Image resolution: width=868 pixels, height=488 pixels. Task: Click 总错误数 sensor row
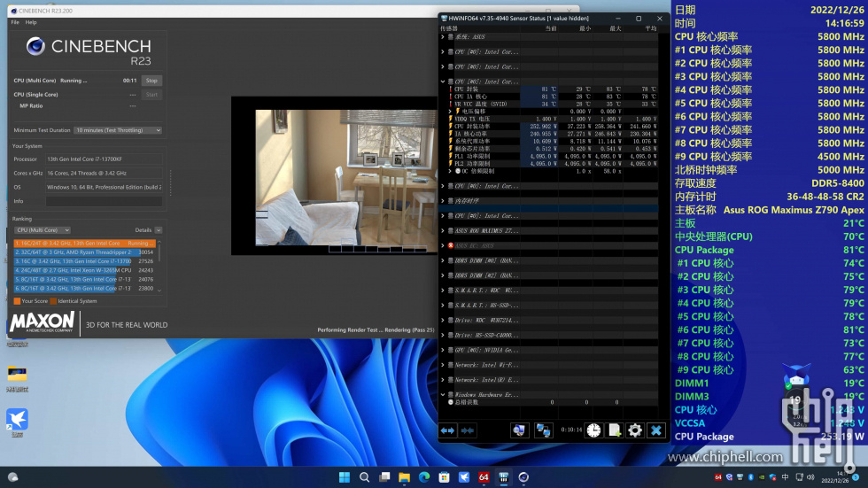point(553,402)
